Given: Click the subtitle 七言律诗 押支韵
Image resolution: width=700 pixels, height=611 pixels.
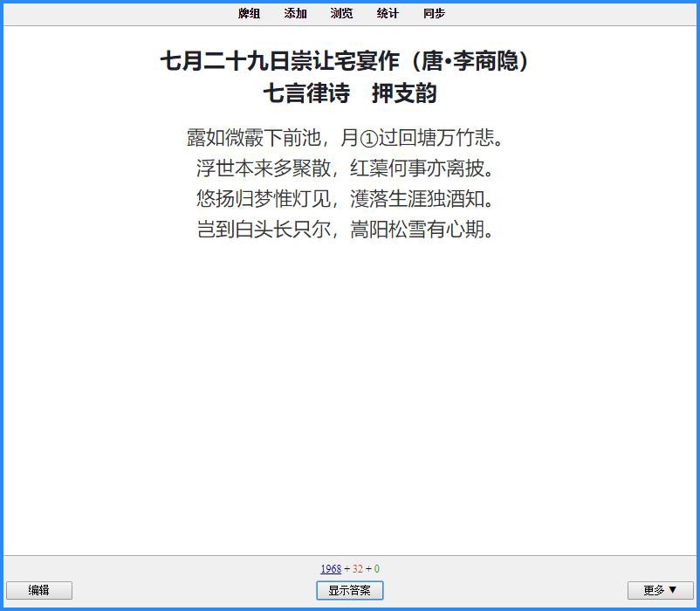Looking at the screenshot, I should 350,93.
